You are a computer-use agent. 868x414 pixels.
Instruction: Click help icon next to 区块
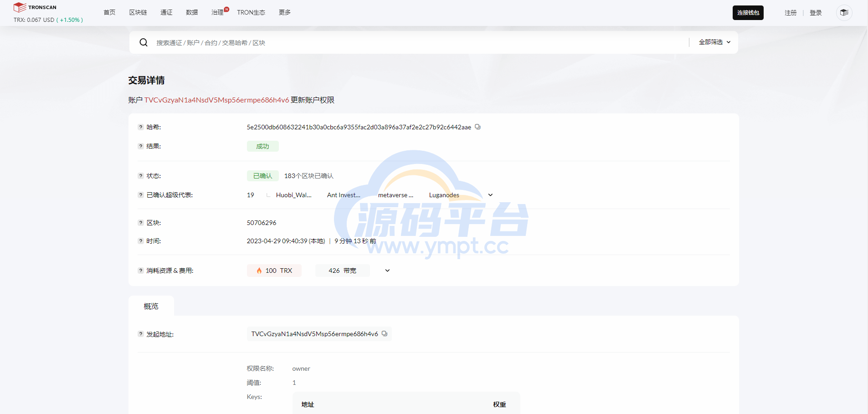point(141,223)
